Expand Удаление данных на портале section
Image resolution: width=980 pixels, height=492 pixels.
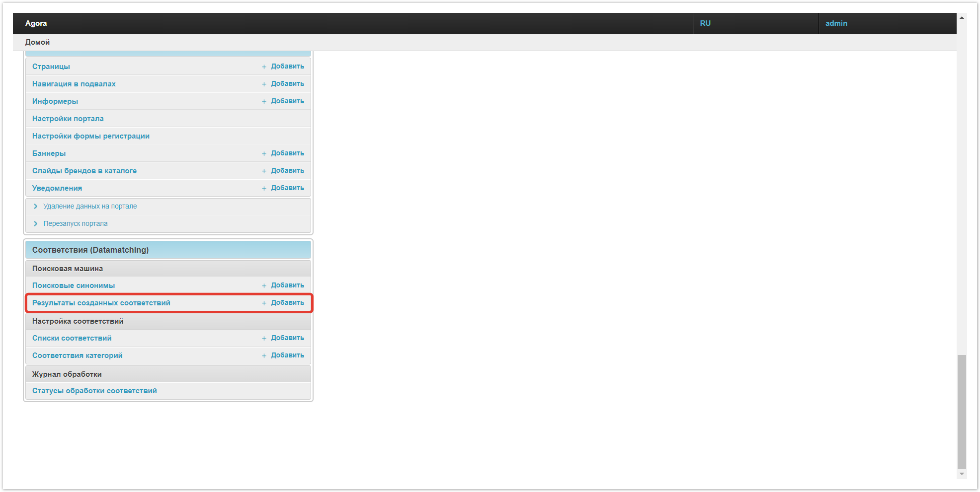coord(89,206)
